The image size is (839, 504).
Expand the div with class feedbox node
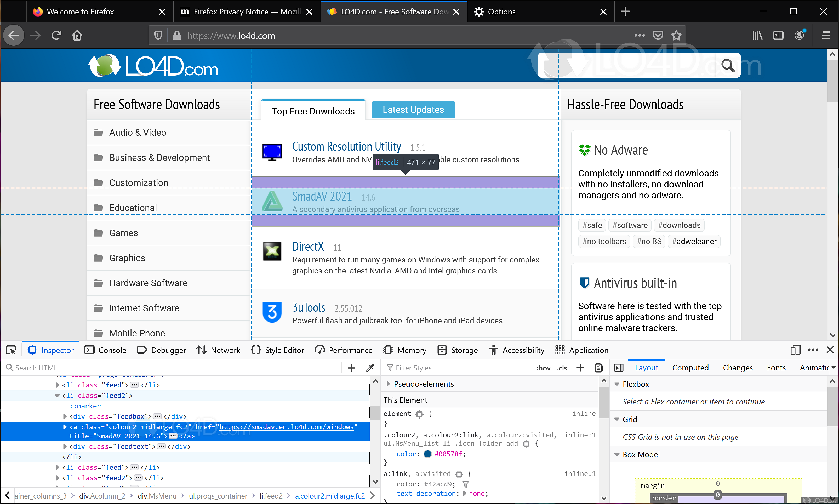(x=65, y=416)
